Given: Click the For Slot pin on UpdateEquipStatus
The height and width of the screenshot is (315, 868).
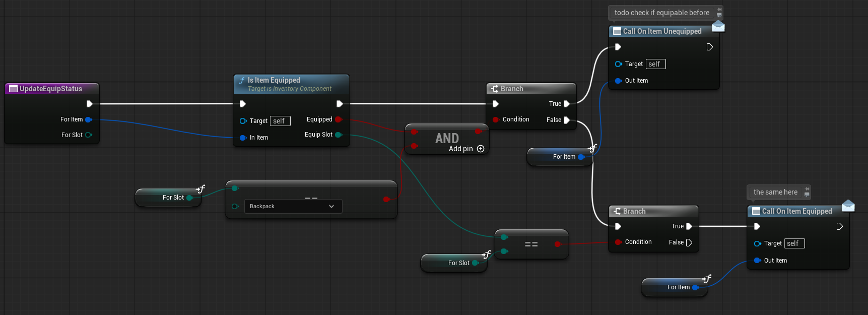Looking at the screenshot, I should coord(89,135).
